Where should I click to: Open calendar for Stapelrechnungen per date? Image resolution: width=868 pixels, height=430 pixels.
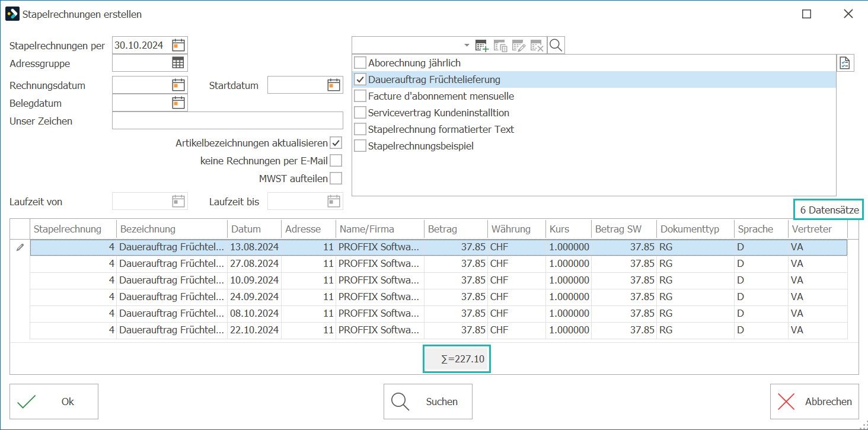click(178, 45)
